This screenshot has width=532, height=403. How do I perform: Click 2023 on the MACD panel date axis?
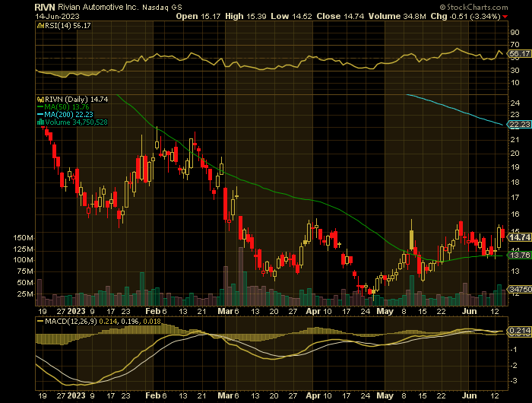pyautogui.click(x=76, y=395)
